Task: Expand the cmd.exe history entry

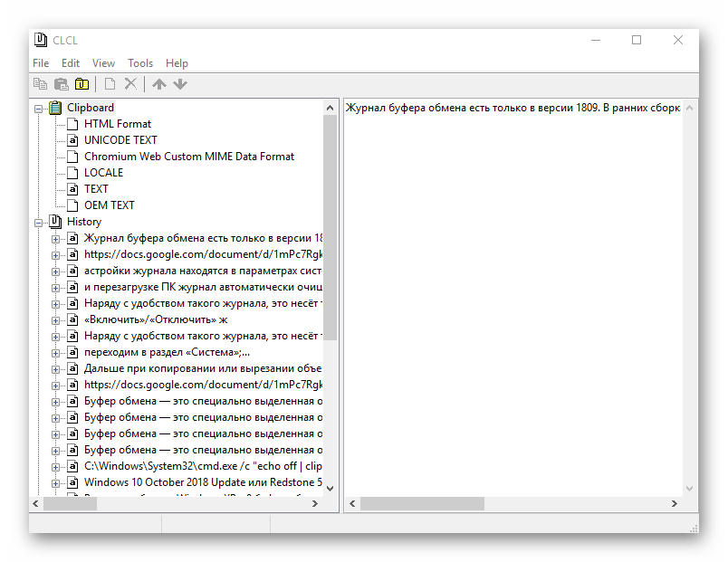Action: click(x=56, y=466)
